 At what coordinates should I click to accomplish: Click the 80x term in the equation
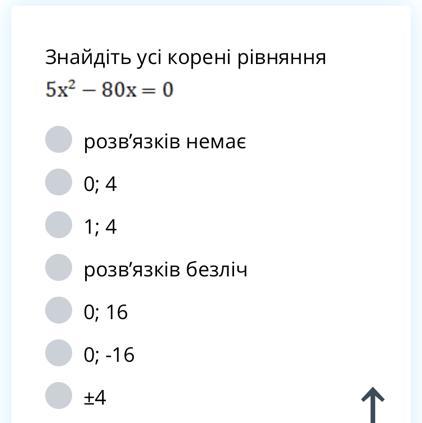click(x=119, y=90)
